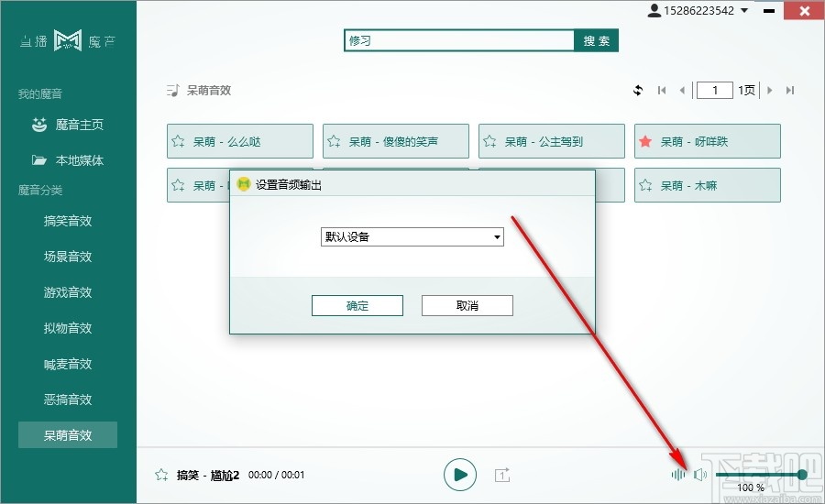
Task: Go to first page of sound list
Action: pos(662,90)
